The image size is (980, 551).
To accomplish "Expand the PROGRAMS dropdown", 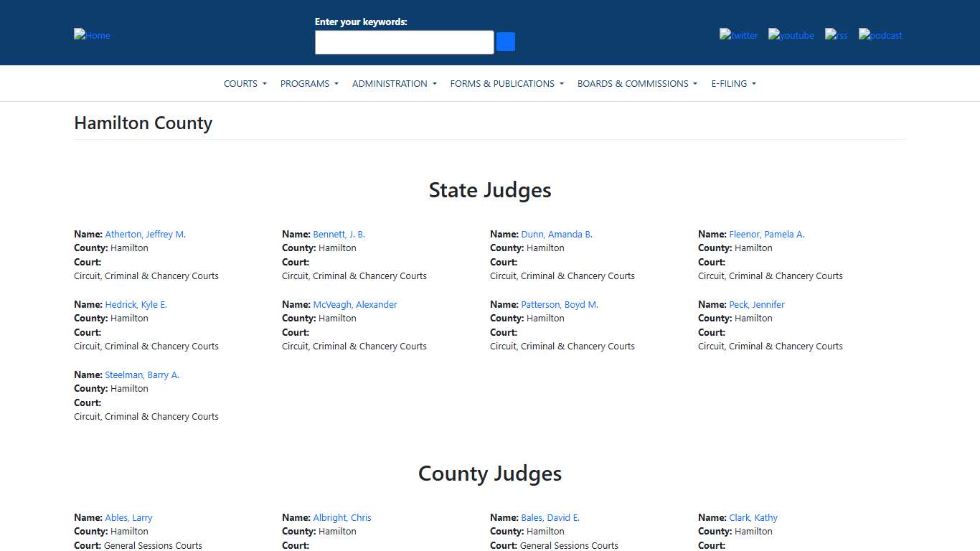I will [308, 83].
